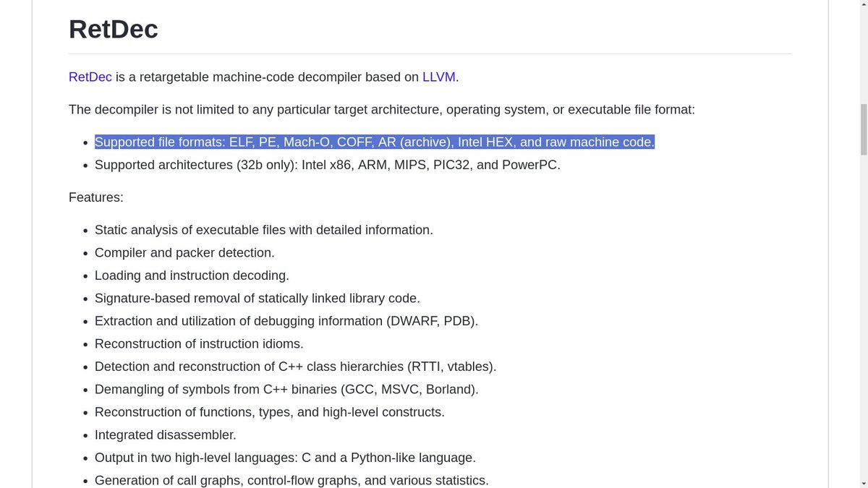Click 'Reconstruction of functions, types' item

pos(270,412)
